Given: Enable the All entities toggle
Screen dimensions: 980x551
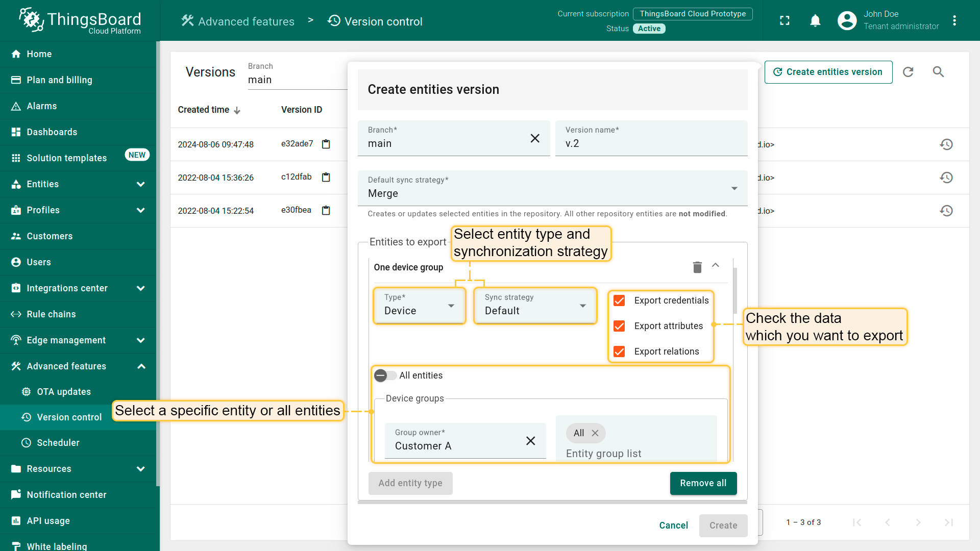Looking at the screenshot, I should pyautogui.click(x=385, y=375).
